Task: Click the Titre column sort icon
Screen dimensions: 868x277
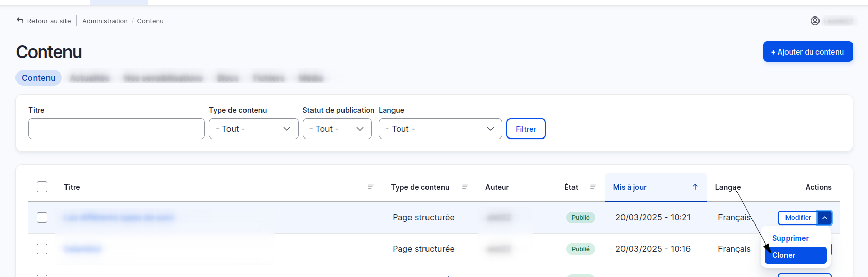Action: coord(370,187)
